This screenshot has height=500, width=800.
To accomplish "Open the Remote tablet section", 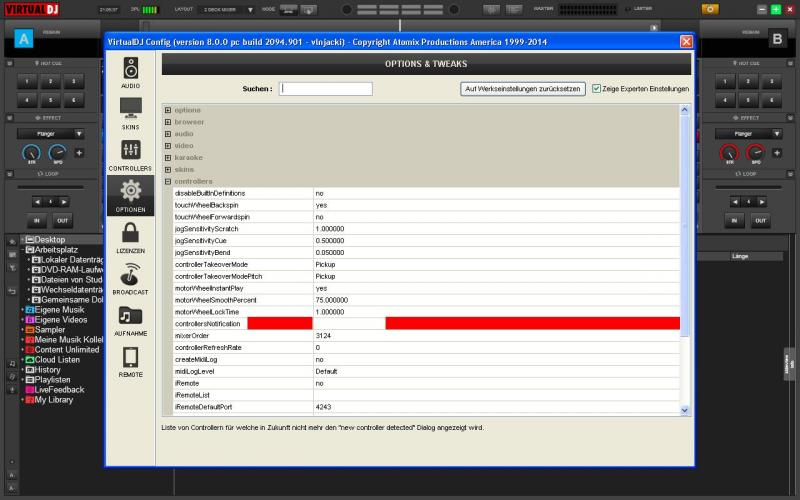I will coord(131,361).
